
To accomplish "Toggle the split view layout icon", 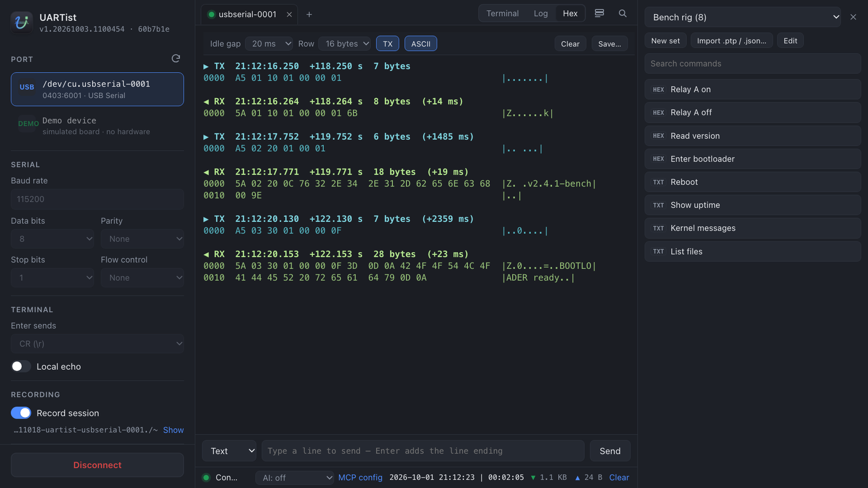I will 599,14.
